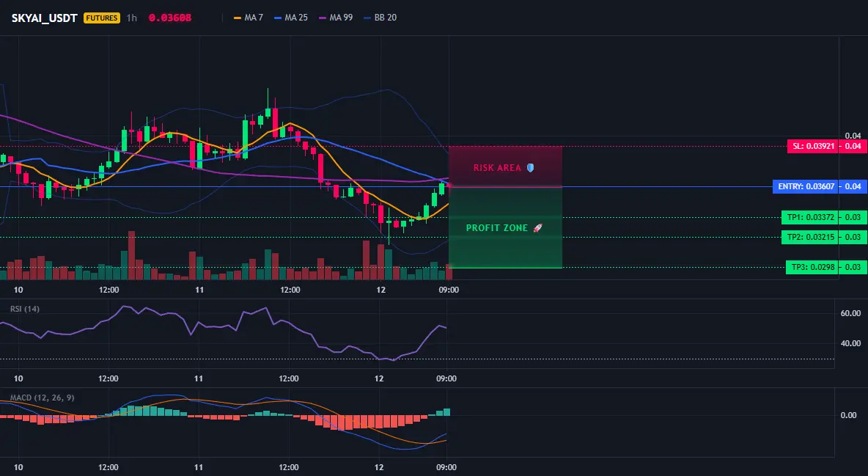Viewport: 868px width, 476px height.
Task: Toggle the MA 7 legend entry
Action: pyautogui.click(x=249, y=18)
